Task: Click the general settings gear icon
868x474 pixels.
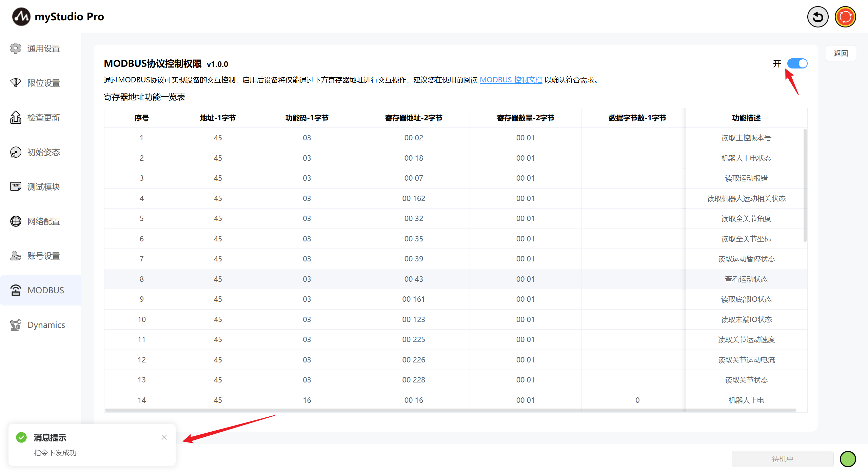Action: [16, 48]
